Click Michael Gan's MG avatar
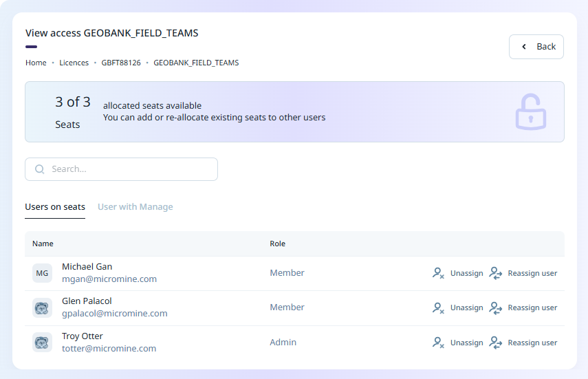The width and height of the screenshot is (588, 379). pos(42,273)
